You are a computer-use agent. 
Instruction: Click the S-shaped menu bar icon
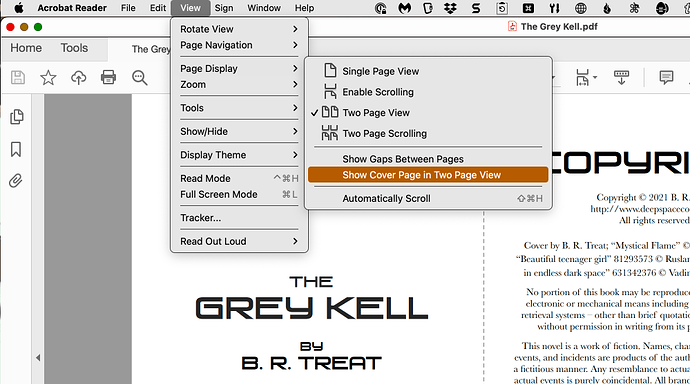(476, 8)
